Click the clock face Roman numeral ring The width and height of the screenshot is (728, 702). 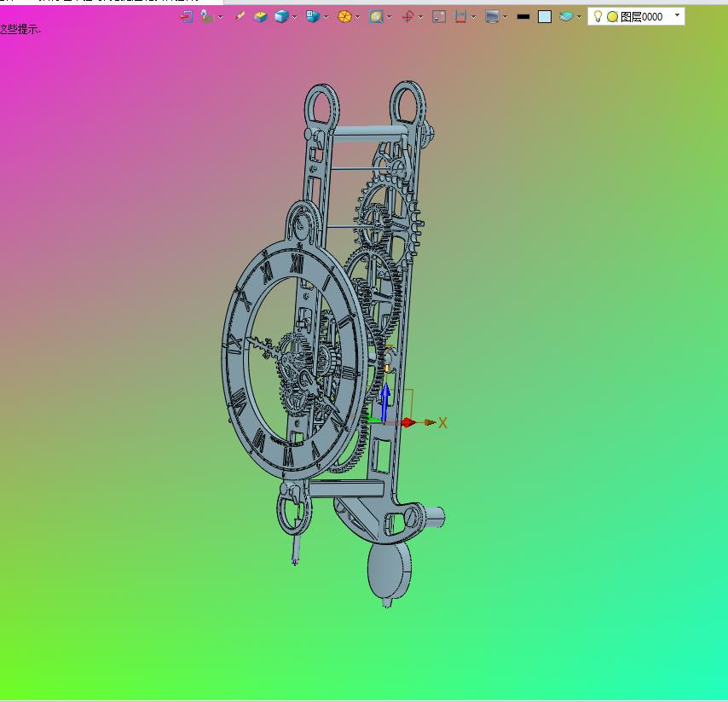click(x=294, y=360)
